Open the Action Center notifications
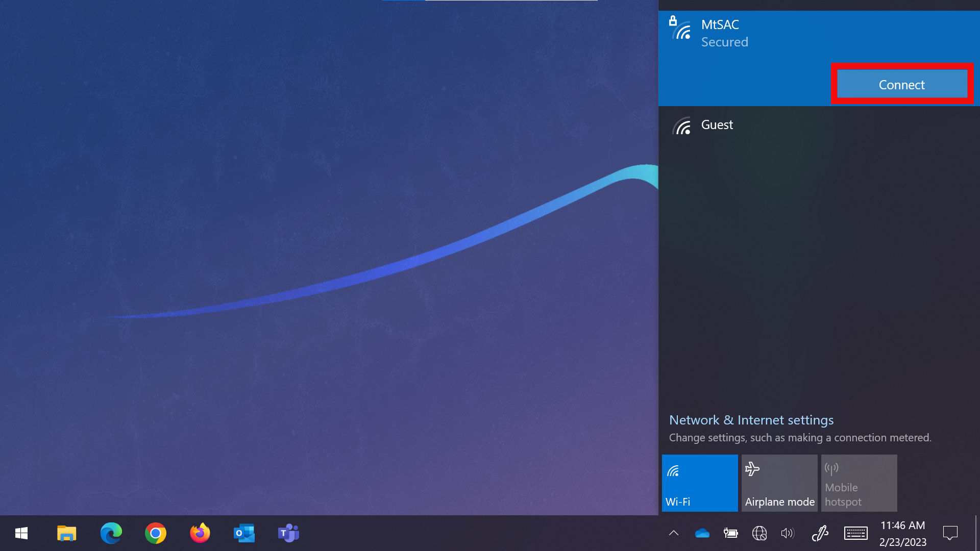Image resolution: width=980 pixels, height=551 pixels. [950, 533]
